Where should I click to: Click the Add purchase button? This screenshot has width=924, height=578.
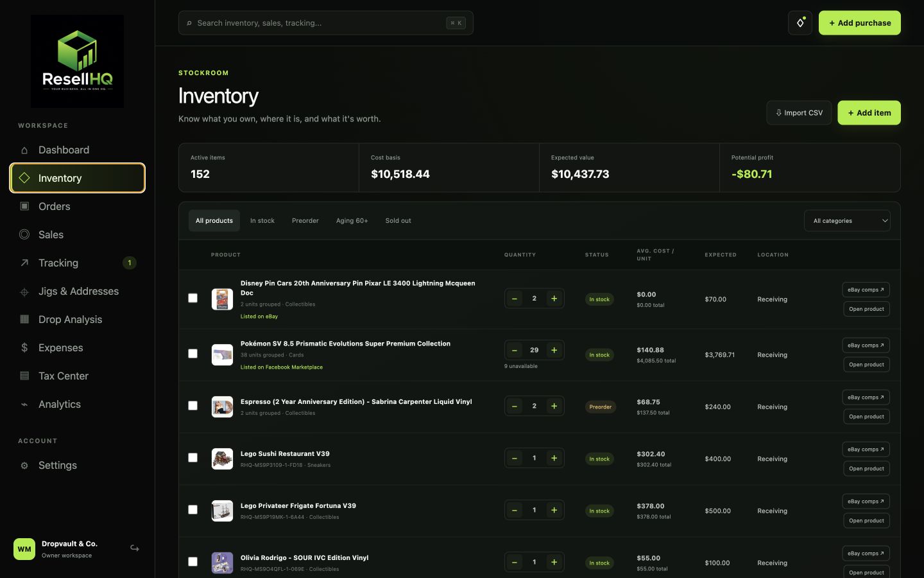[860, 23]
